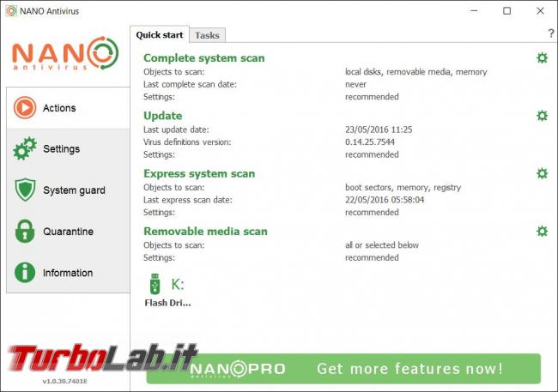This screenshot has height=392, width=558.
Task: Open the Actions section play icon
Action: pyautogui.click(x=25, y=107)
